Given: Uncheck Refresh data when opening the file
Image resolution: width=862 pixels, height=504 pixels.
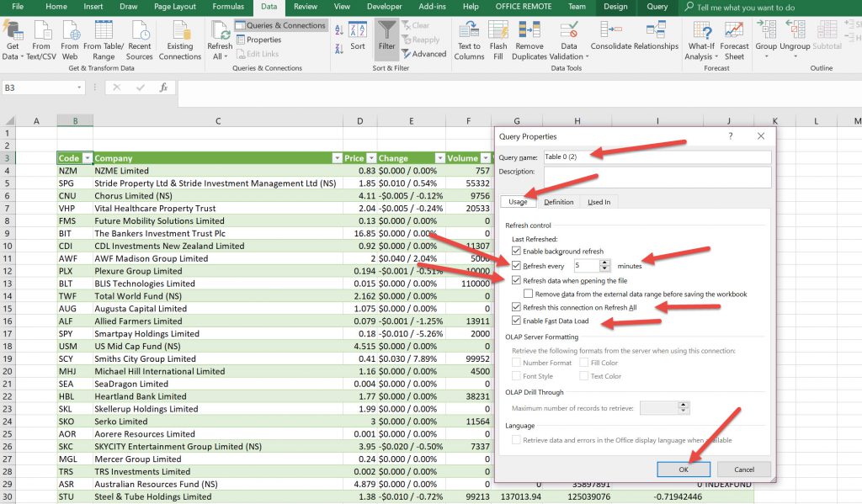Looking at the screenshot, I should click(x=517, y=280).
